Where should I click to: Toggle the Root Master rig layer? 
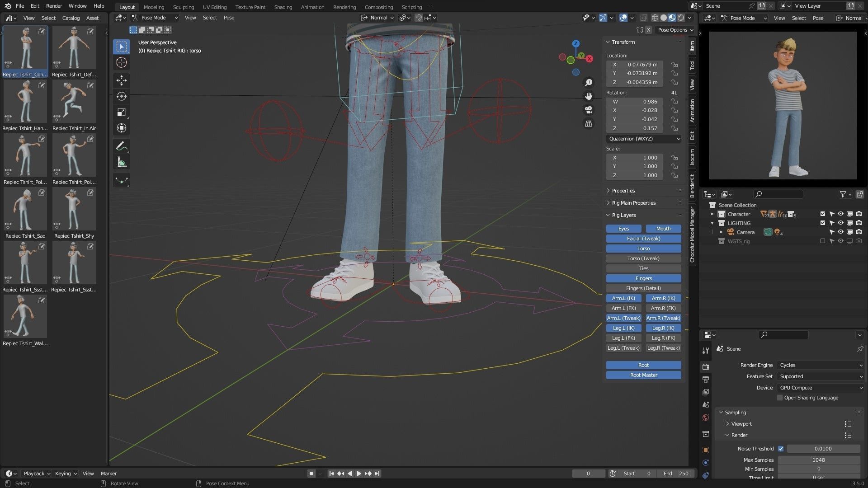click(x=643, y=375)
